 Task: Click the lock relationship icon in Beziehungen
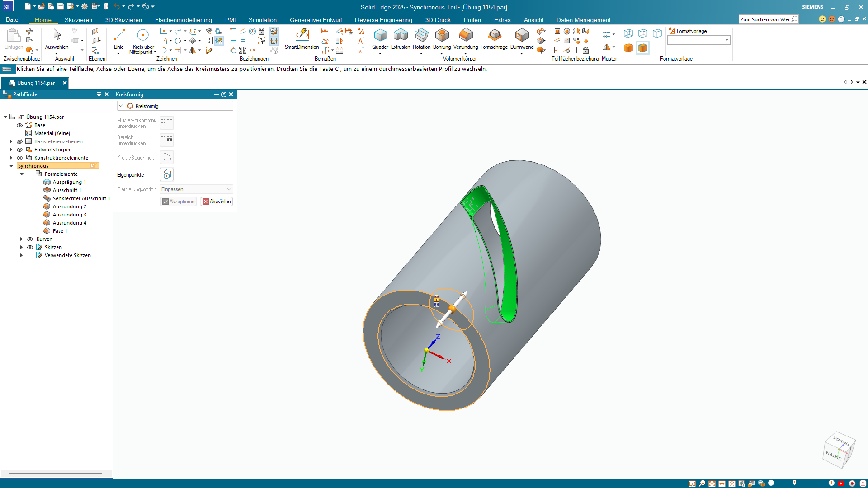point(261,31)
